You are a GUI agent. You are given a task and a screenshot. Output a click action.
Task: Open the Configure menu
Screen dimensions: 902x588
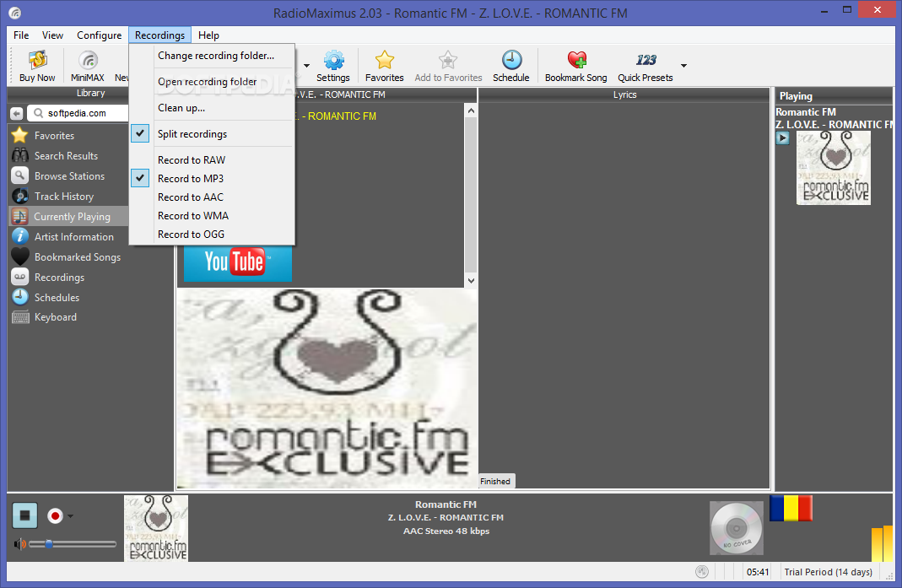click(x=99, y=35)
